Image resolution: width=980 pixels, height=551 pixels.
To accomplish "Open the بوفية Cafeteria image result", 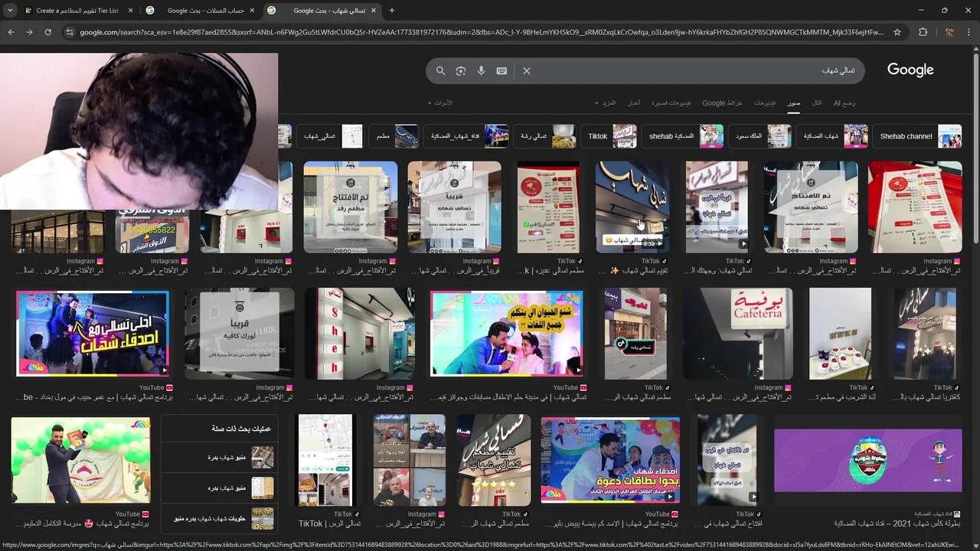I will (738, 333).
